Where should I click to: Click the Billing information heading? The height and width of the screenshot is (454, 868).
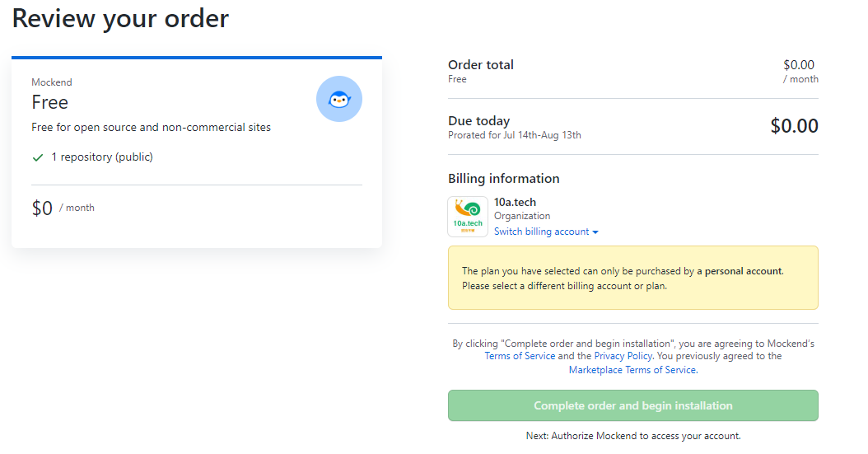[x=504, y=179]
